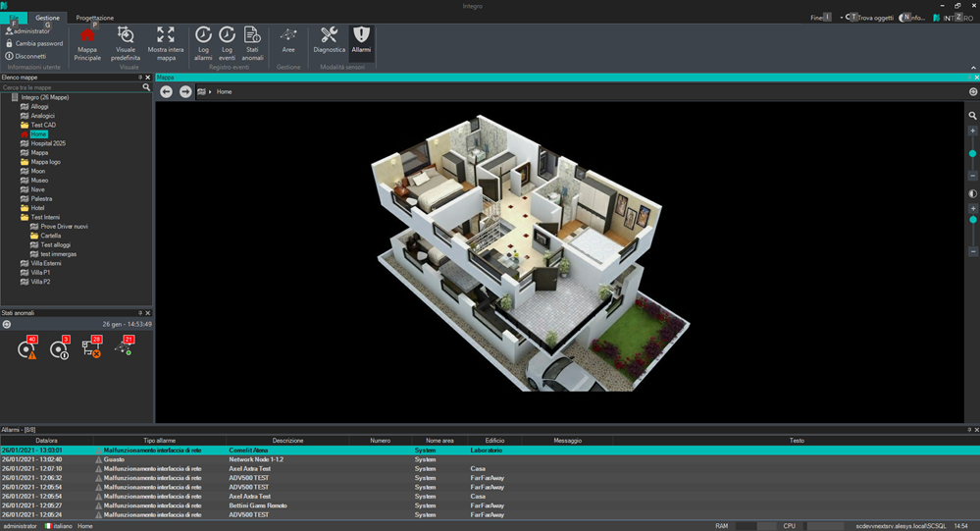Open the File menu

point(14,18)
